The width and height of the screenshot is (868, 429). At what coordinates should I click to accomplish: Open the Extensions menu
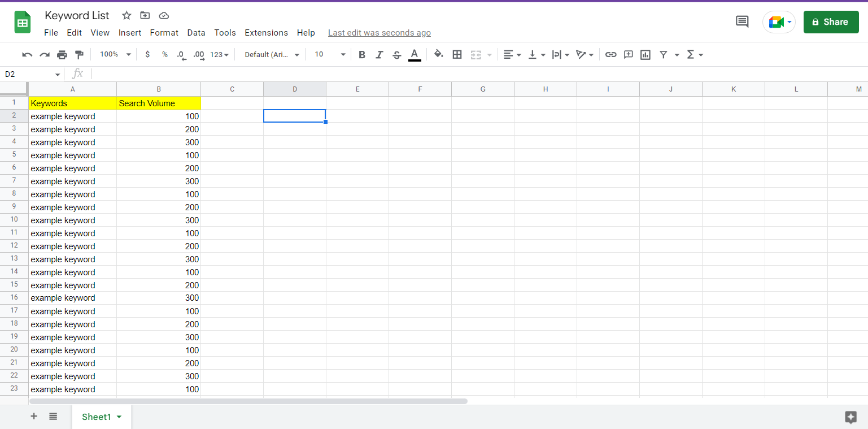[x=266, y=33]
